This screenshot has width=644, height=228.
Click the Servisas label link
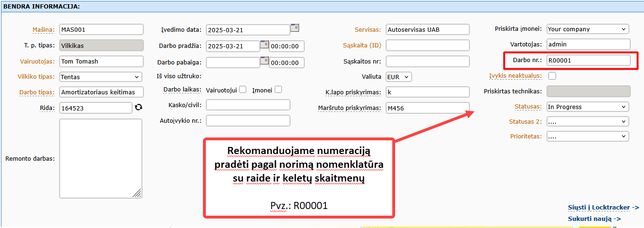[x=368, y=29]
